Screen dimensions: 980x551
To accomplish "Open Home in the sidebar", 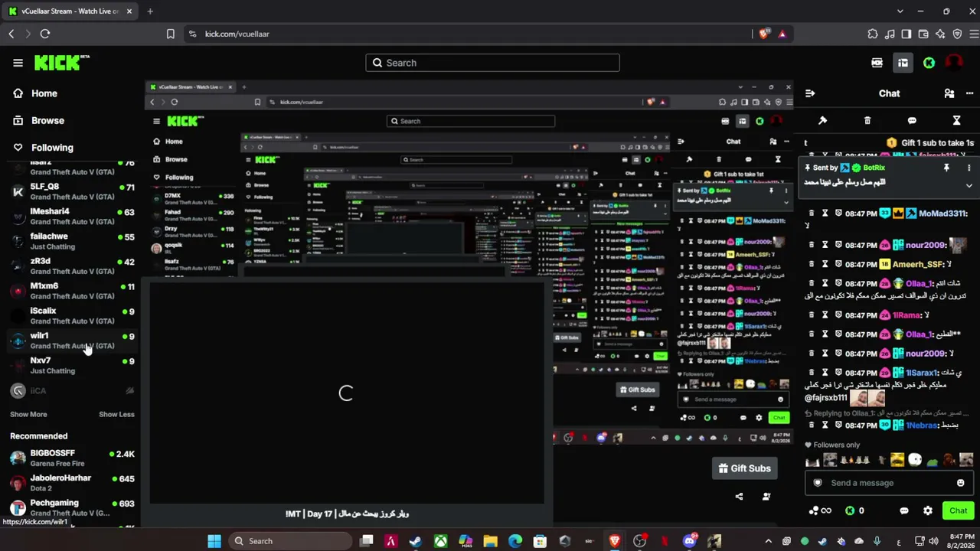I will 44,93.
